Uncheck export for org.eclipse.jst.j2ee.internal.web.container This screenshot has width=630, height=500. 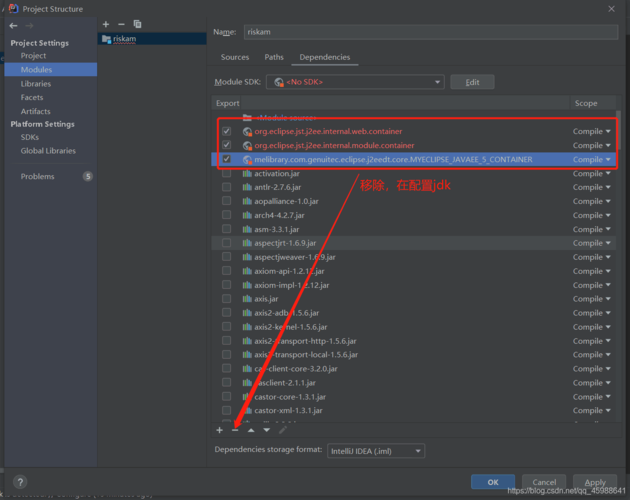pos(227,131)
